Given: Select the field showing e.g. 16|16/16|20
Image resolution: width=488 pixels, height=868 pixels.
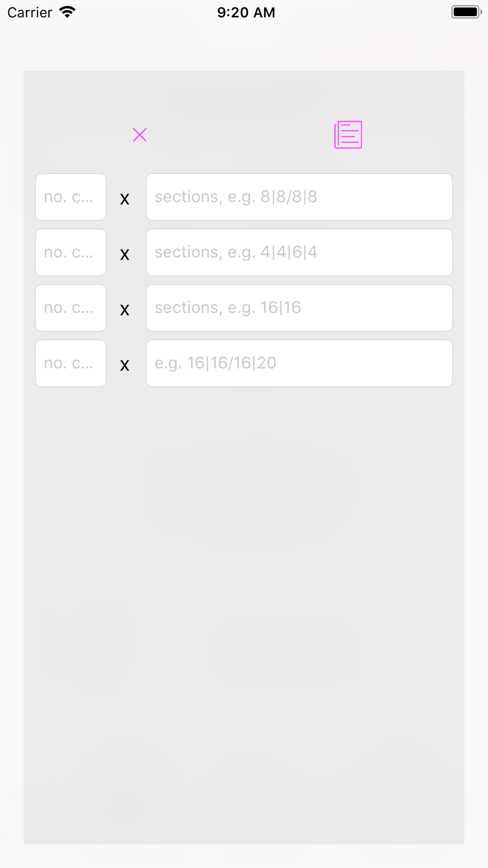Looking at the screenshot, I should pyautogui.click(x=299, y=363).
